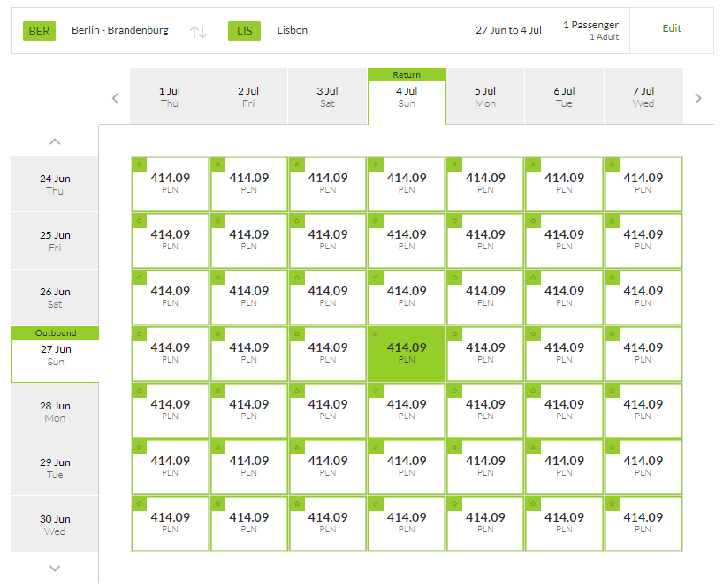
Task: Click star icon in 30 Jun / 7 Jul cell
Action: coord(613,504)
